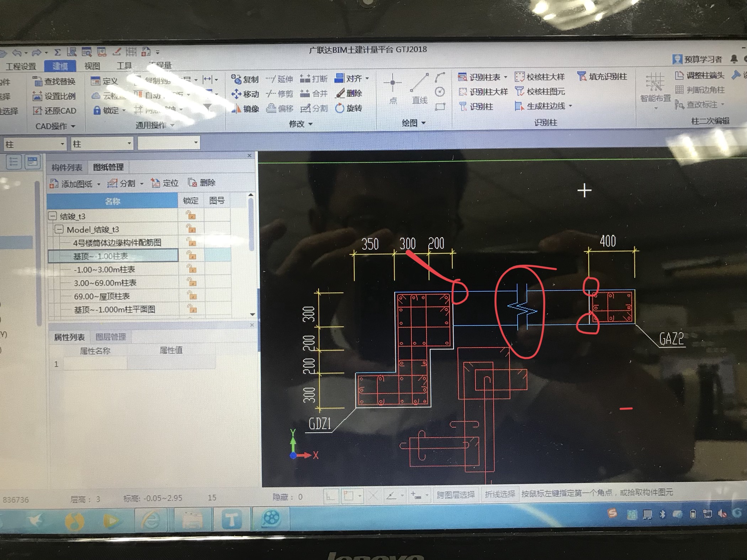Image resolution: width=747 pixels, height=560 pixels.
Task: Choose the Offset (偏移) tool
Action: 280,108
